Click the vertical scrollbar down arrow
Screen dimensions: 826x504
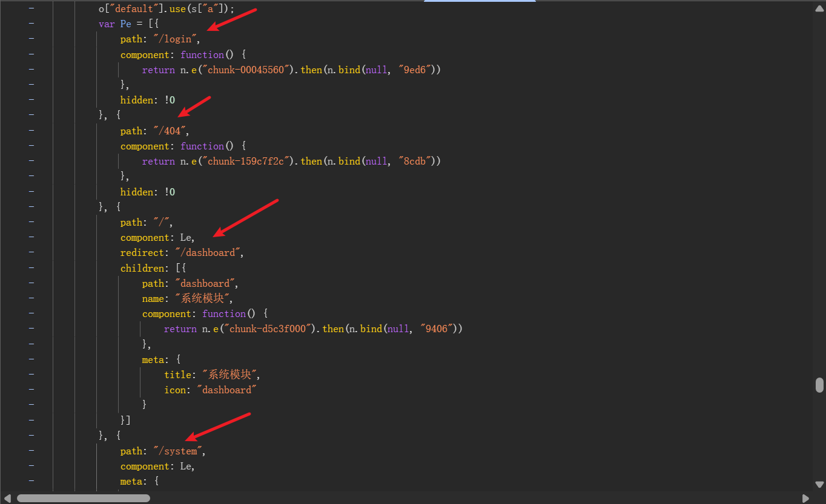(819, 484)
